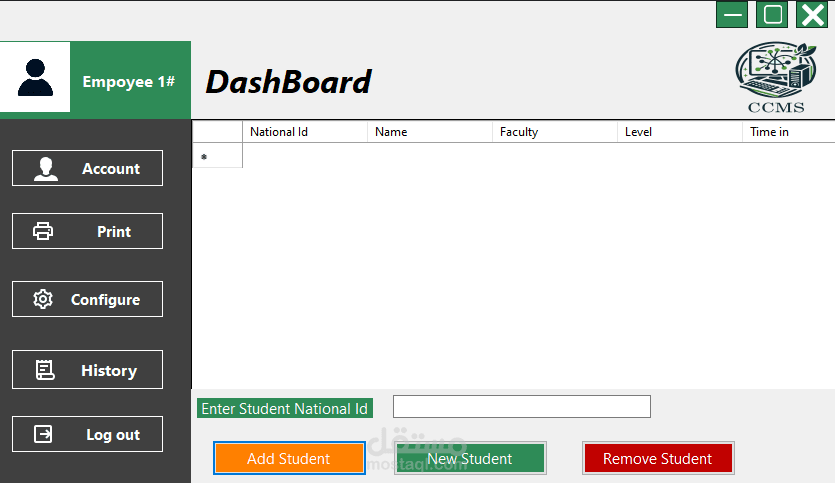Click the National Id column header
The width and height of the screenshot is (835, 483).
click(305, 132)
